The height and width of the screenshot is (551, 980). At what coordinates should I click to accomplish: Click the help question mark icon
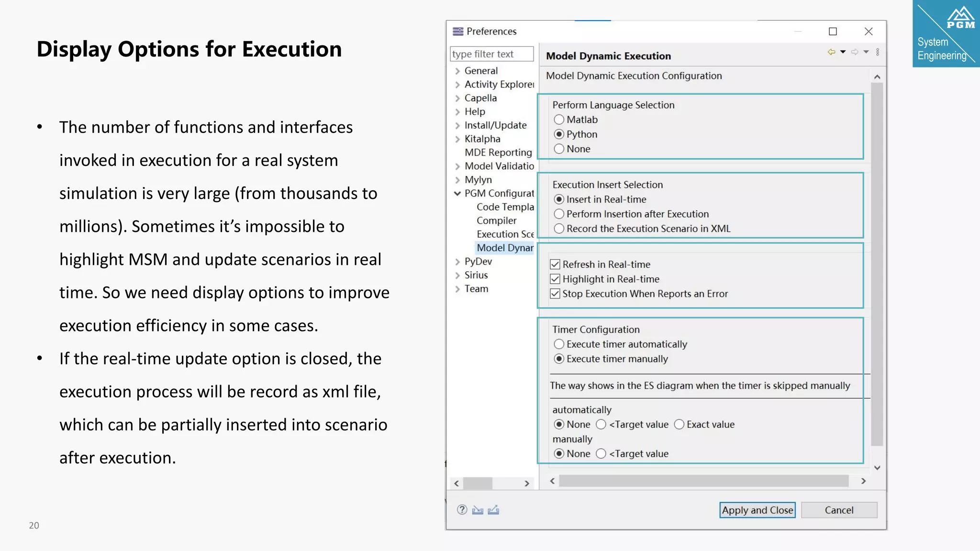(462, 509)
